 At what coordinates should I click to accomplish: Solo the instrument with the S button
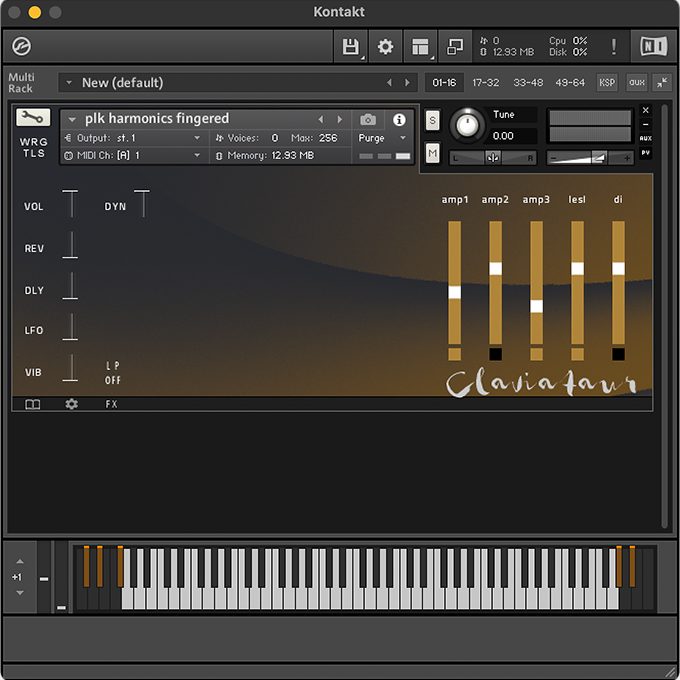[432, 120]
